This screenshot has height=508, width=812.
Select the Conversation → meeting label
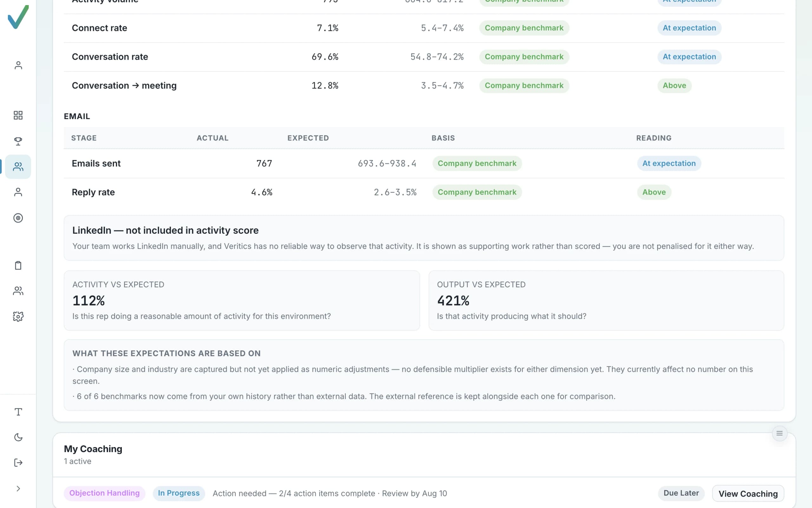pyautogui.click(x=124, y=86)
